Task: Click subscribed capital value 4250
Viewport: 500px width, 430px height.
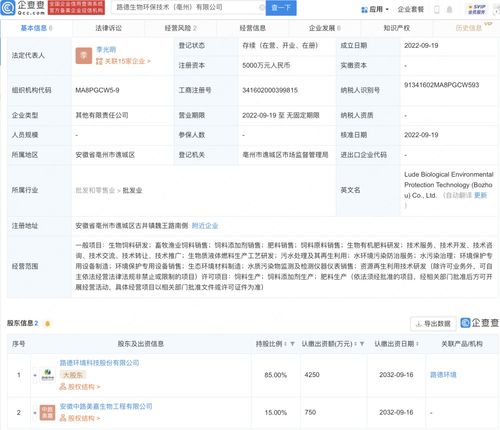Action: [x=312, y=375]
